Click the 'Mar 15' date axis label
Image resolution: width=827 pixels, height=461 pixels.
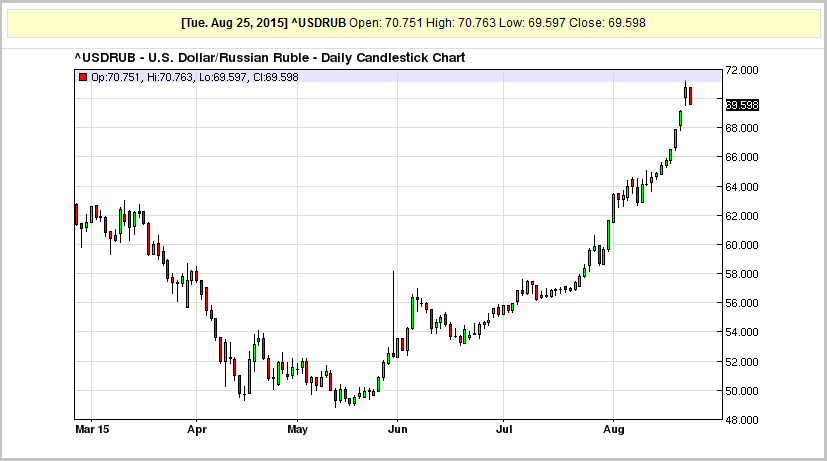92,429
